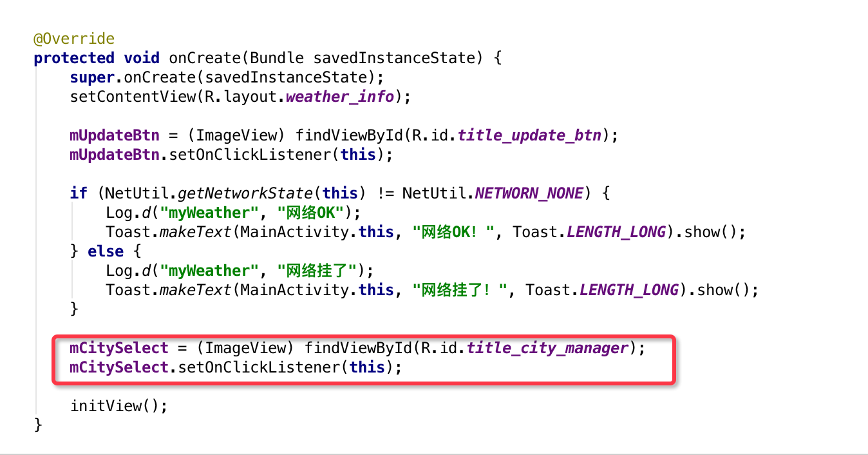Click the void return type keyword
The height and width of the screenshot is (455, 868).
142,58
